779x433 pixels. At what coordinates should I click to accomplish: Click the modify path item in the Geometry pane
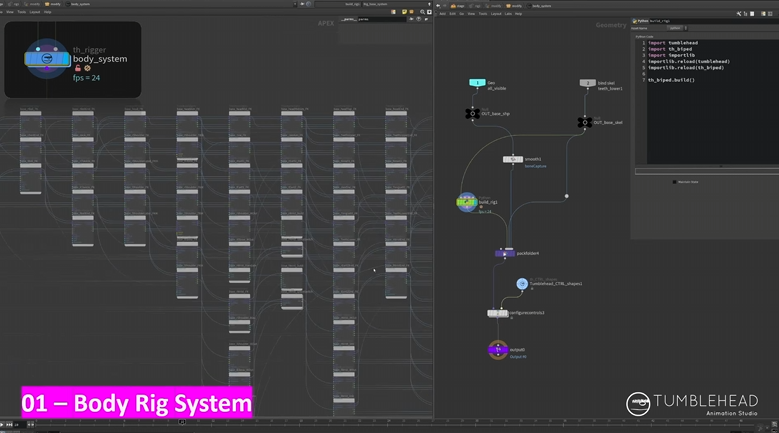tap(514, 6)
